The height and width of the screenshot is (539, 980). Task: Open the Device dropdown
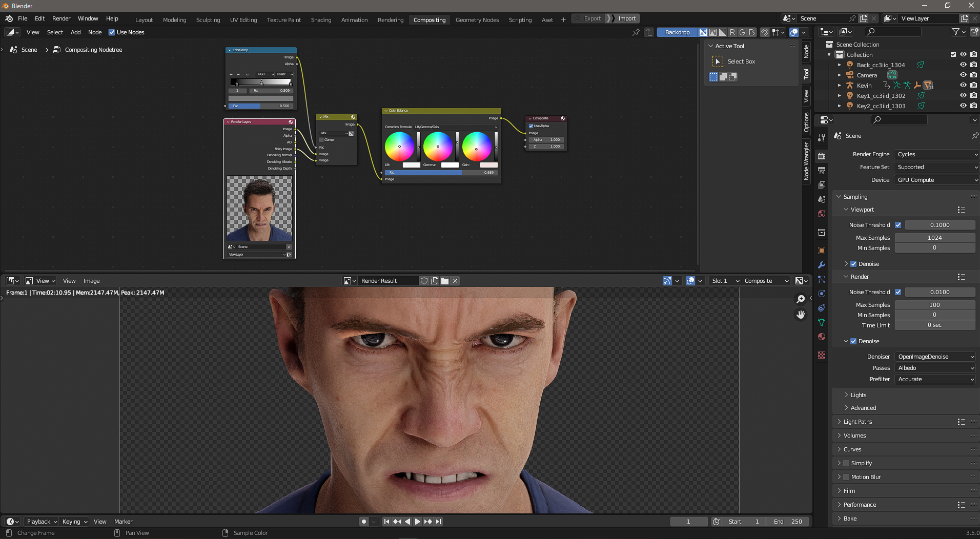coord(937,180)
